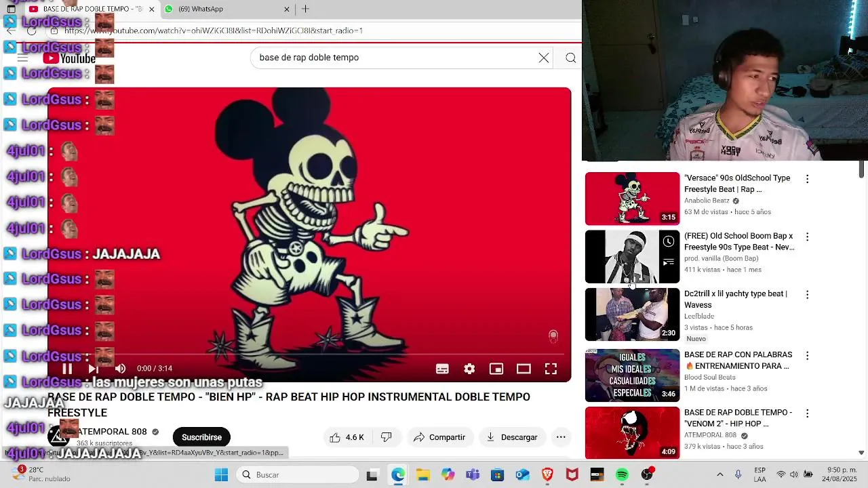The width and height of the screenshot is (868, 488).
Task: Open options menu for VENOM 2 video
Action: 807,413
